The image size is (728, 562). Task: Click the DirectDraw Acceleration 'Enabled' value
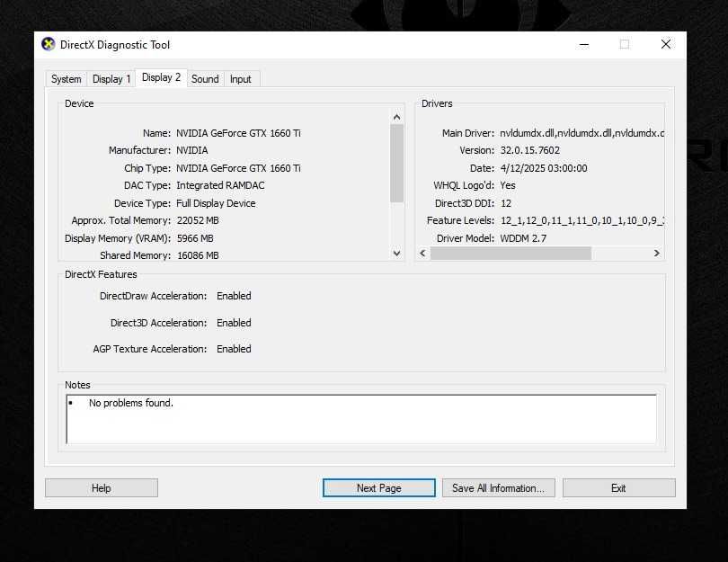pos(234,296)
